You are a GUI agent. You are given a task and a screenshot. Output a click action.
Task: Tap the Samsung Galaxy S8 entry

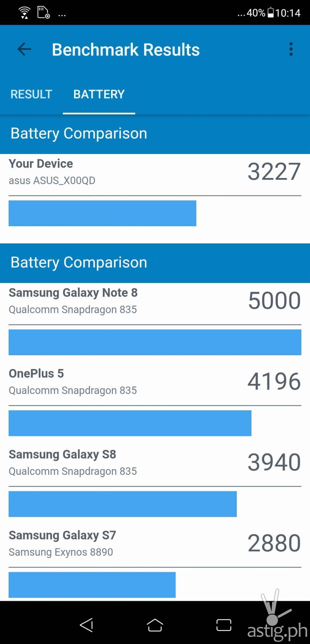point(63,454)
